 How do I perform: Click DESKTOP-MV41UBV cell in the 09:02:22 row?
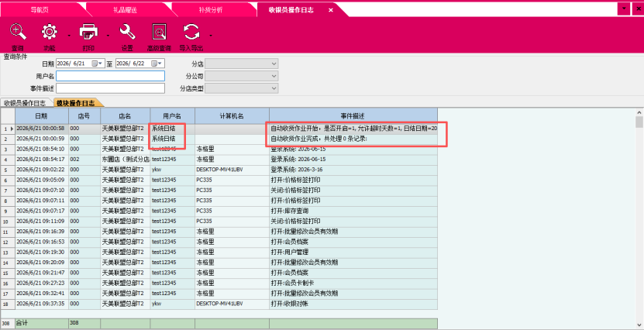[232, 170]
